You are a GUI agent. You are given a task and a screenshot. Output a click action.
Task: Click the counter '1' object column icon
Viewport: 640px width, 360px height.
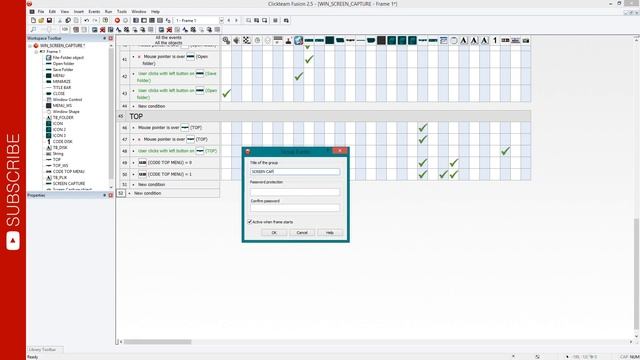coord(495,40)
